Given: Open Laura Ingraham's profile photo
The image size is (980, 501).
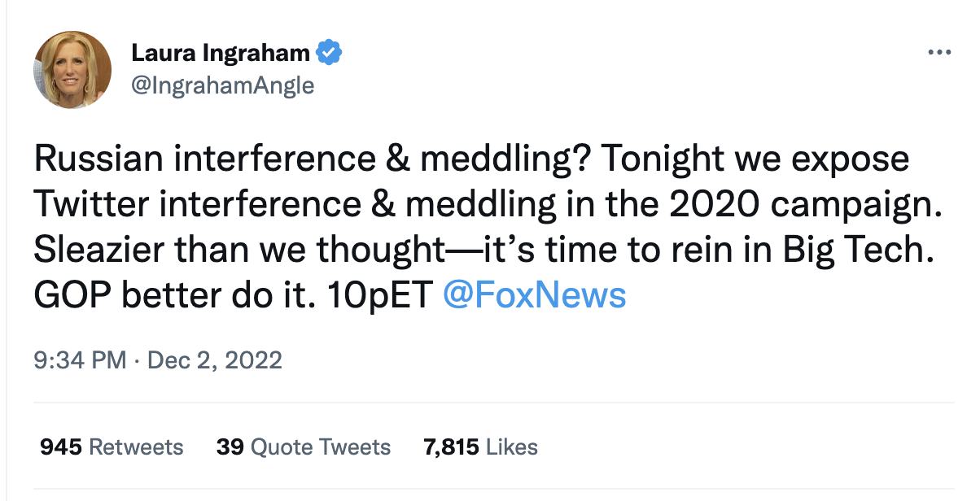Looking at the screenshot, I should [72, 70].
